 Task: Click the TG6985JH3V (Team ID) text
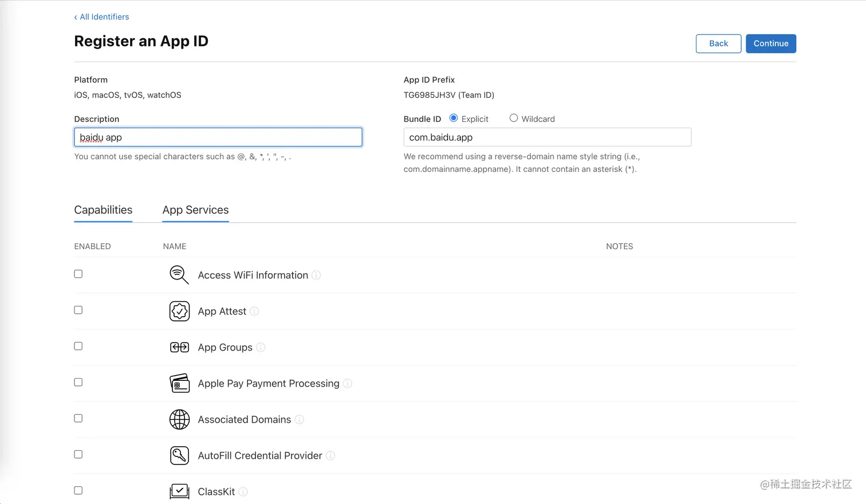449,95
